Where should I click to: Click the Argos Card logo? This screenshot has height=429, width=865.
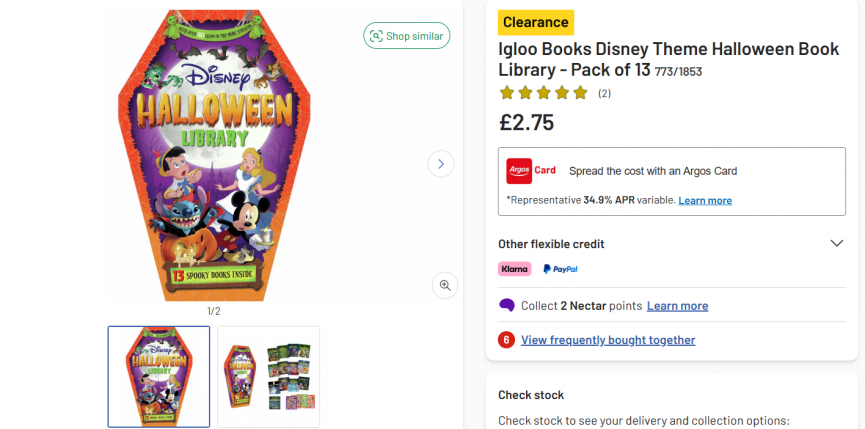tap(531, 170)
